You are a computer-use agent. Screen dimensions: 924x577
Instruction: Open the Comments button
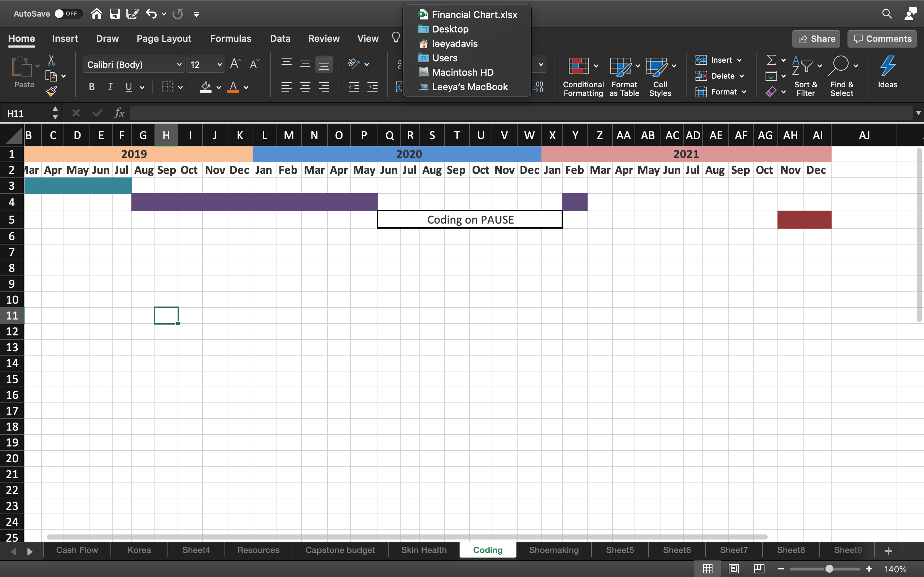point(882,39)
